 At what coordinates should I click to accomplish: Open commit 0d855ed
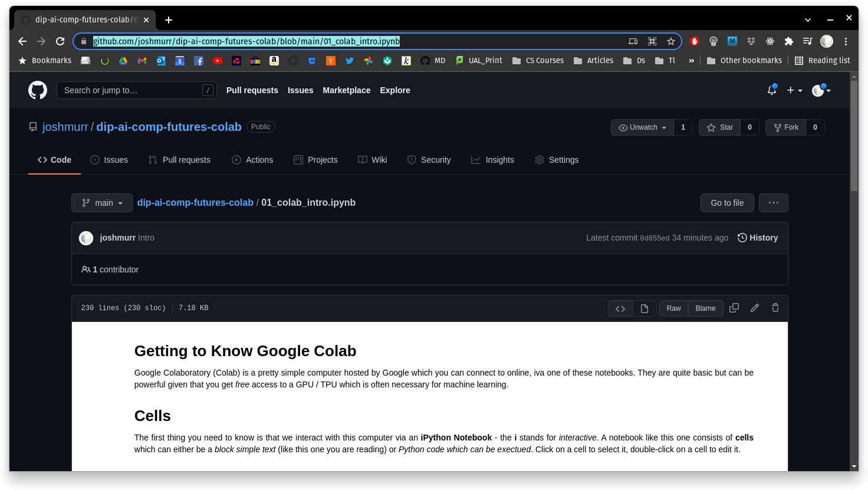point(655,238)
